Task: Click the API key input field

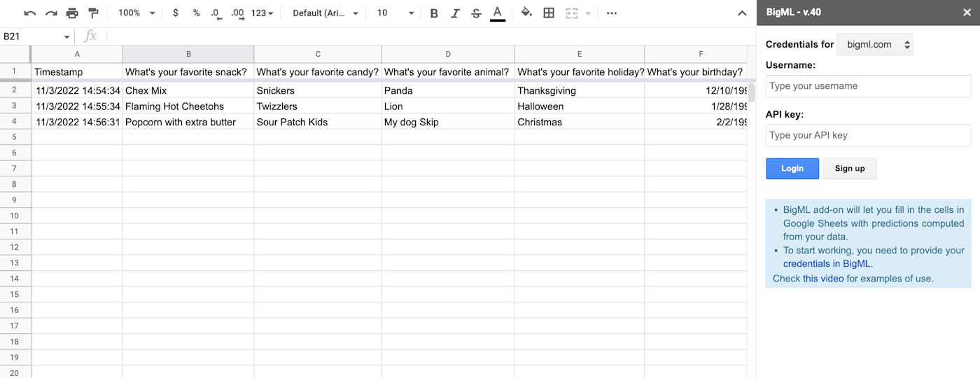Action: [x=868, y=135]
